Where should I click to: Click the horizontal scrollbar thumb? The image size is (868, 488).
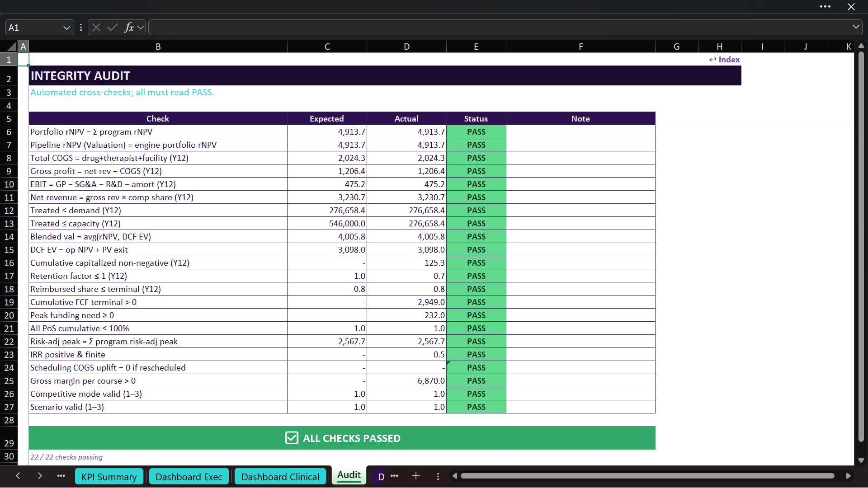[647, 476]
